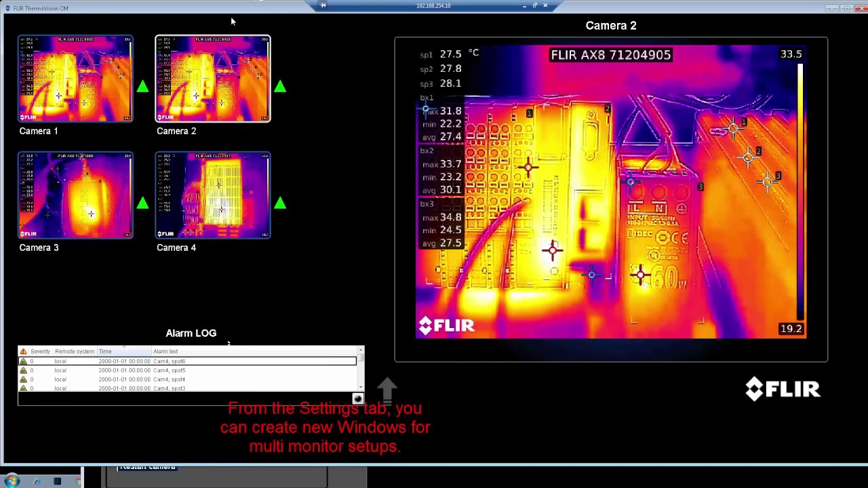Click green status triangle beside Camera 3
868x488 pixels.
(x=142, y=203)
